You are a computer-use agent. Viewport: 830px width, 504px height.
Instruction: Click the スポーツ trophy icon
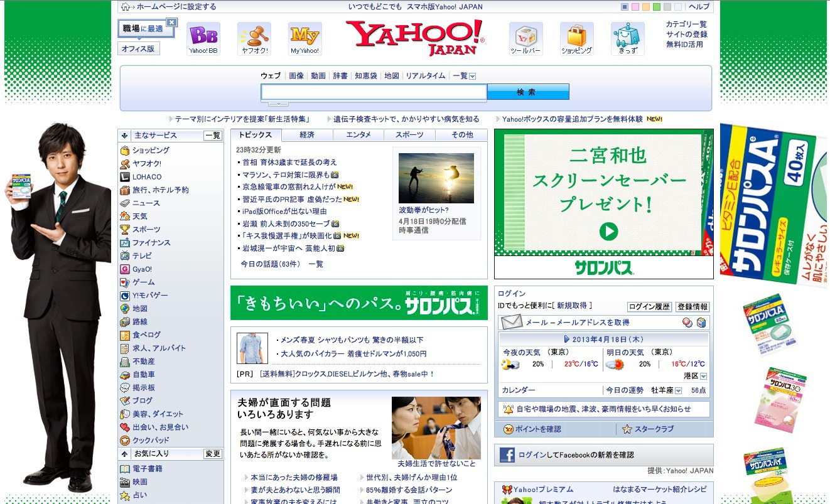coord(125,230)
